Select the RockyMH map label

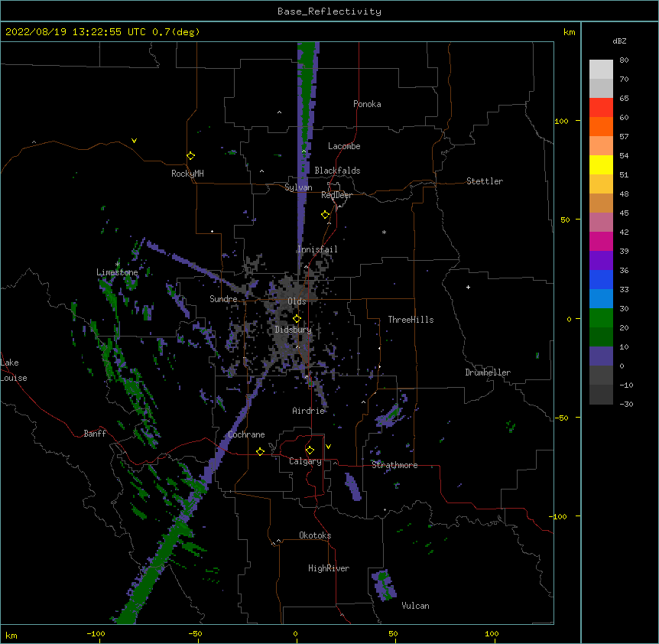click(187, 173)
